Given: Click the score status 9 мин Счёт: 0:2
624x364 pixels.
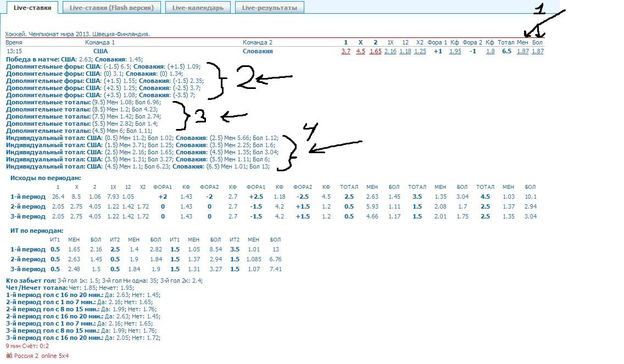Looking at the screenshot, I should (x=27, y=346).
